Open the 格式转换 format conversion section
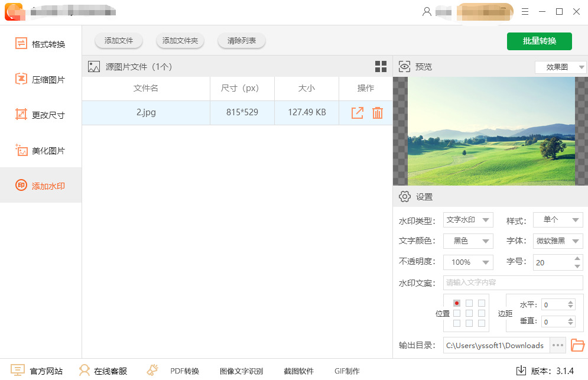 (41, 44)
